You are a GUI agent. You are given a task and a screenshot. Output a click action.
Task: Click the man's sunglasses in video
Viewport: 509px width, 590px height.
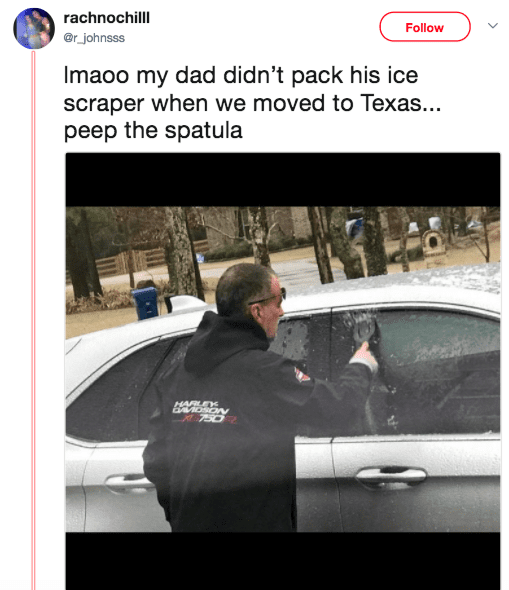click(269, 297)
